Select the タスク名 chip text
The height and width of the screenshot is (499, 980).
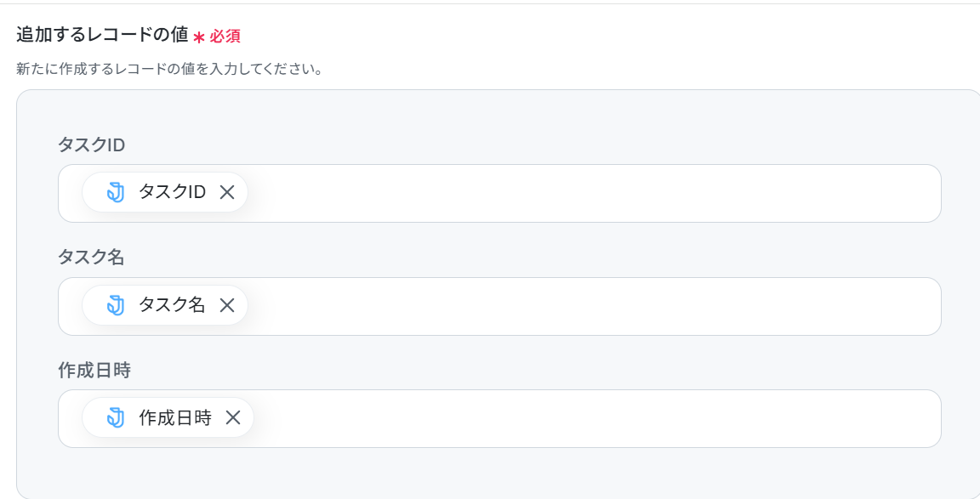pyautogui.click(x=172, y=305)
